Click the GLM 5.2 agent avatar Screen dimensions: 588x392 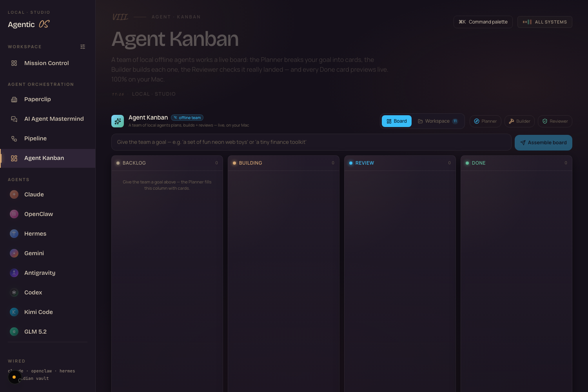pos(14,332)
